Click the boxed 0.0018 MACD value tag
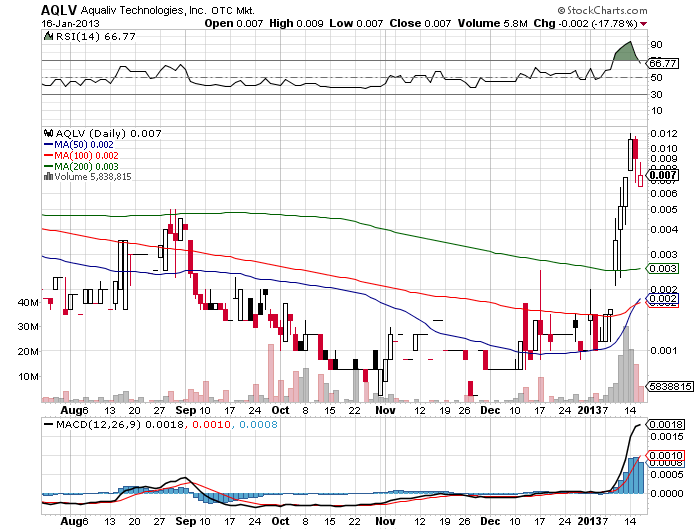 pos(665,424)
